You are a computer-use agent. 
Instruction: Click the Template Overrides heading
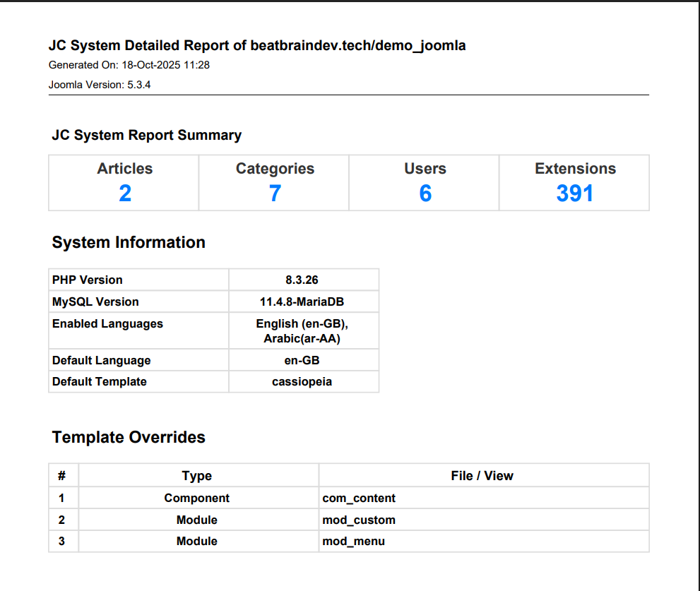pos(129,437)
